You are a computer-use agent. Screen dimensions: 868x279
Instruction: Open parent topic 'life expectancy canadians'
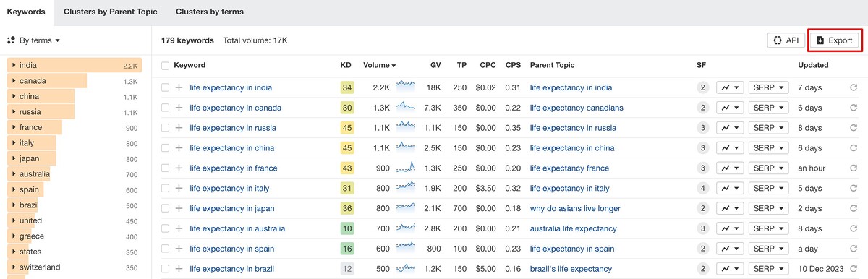[576, 108]
